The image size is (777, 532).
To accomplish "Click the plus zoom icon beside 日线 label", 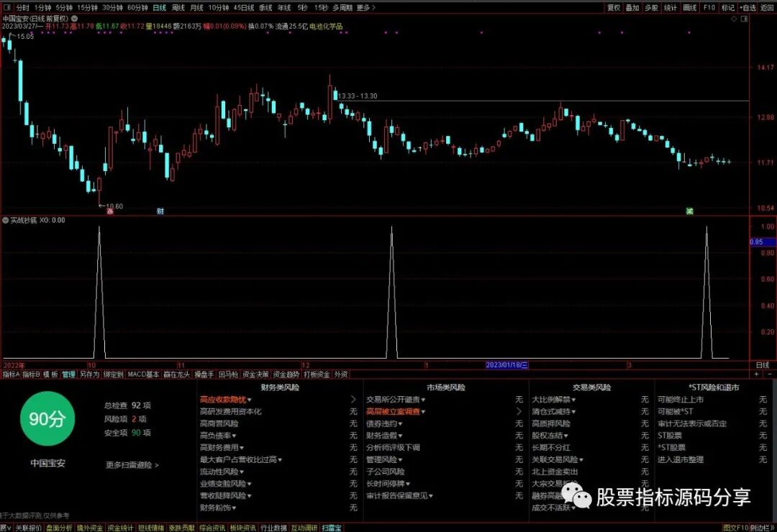I will (x=757, y=375).
